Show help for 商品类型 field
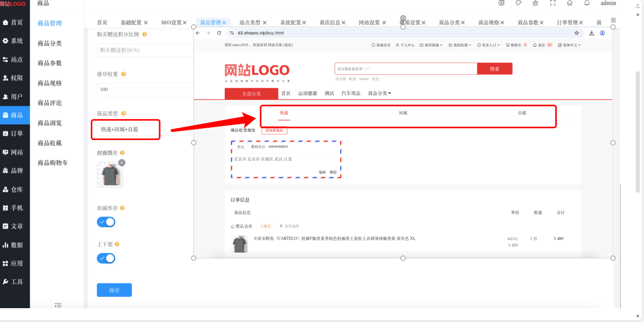This screenshot has width=644, height=322. pos(124,113)
